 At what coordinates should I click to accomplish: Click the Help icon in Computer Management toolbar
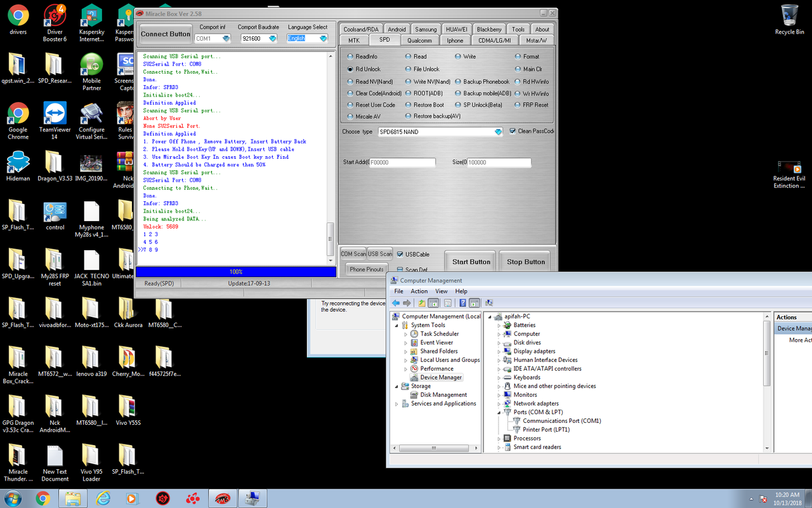pos(462,303)
